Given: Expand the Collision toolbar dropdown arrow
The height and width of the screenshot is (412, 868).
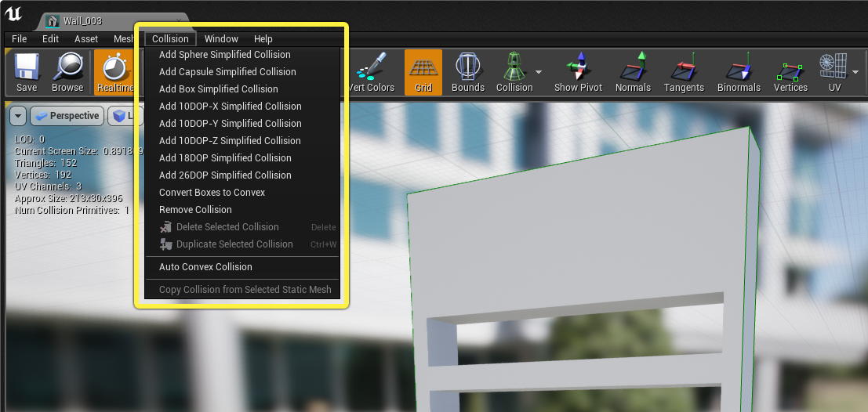Looking at the screenshot, I should [x=539, y=72].
